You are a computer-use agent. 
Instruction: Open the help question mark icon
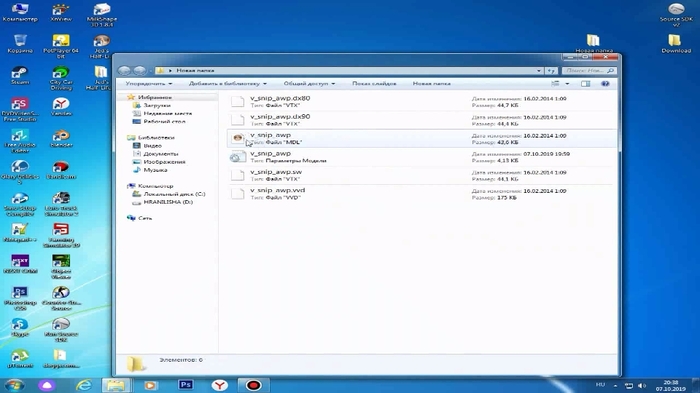pos(605,84)
